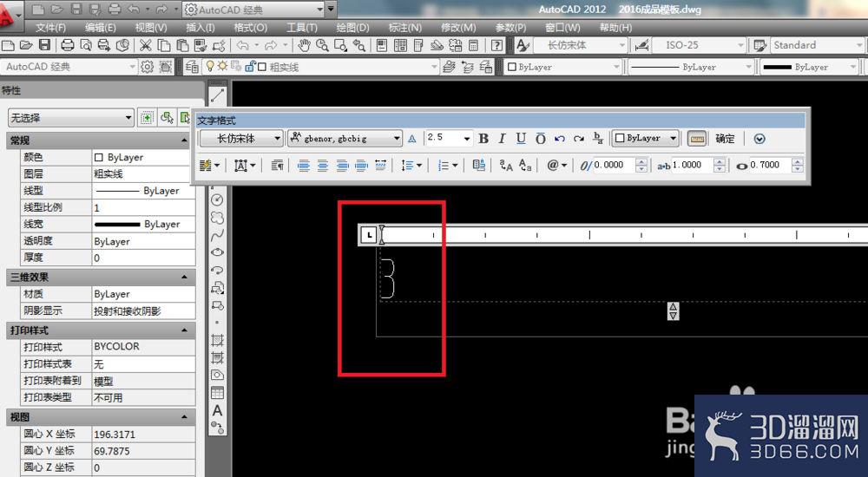
Task: Undo last text edit in formatting bar
Action: pos(560,139)
